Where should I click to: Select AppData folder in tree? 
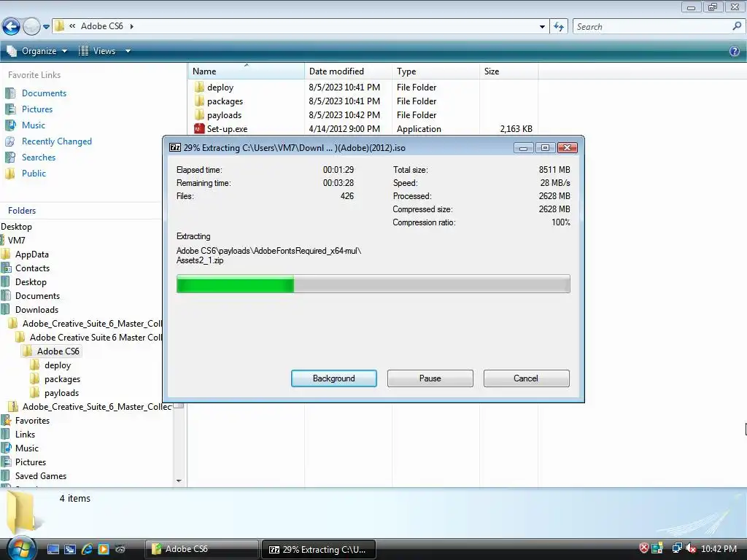click(x=32, y=254)
